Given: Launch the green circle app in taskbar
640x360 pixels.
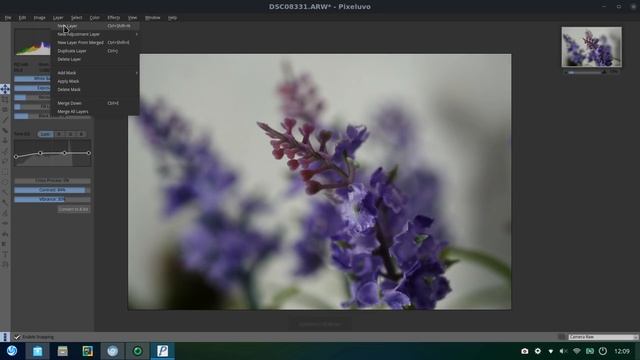Looking at the screenshot, I should click(x=138, y=351).
